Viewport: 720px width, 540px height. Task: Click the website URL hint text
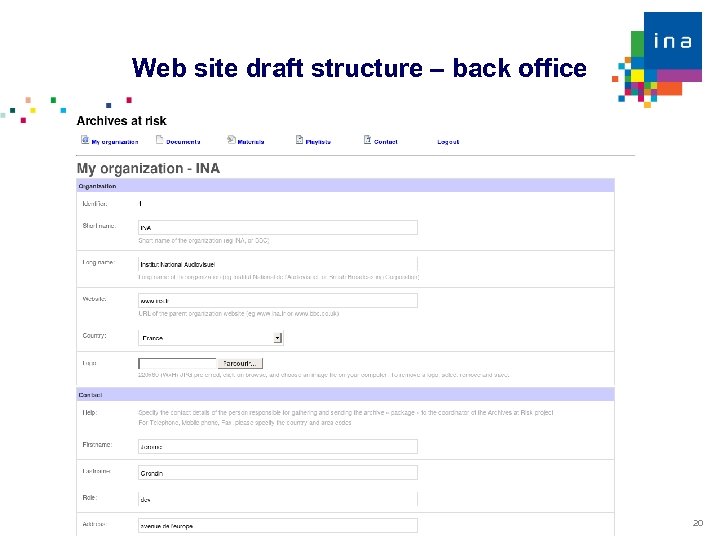pyautogui.click(x=239, y=314)
